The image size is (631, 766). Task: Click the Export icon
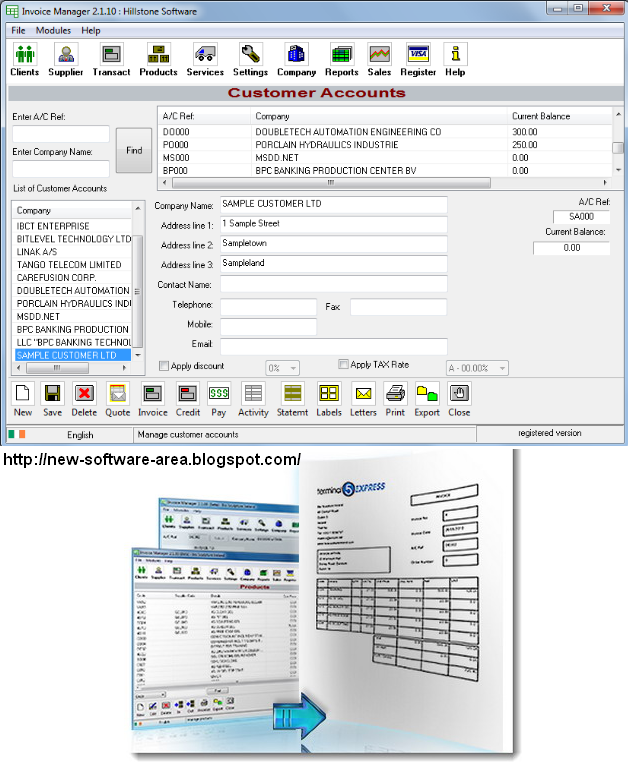pyautogui.click(x=427, y=393)
